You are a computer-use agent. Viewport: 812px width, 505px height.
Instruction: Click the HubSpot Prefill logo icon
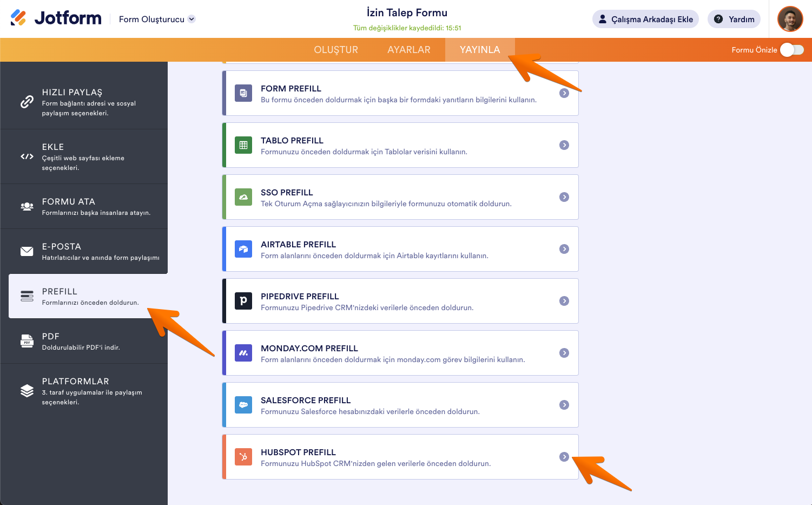click(x=243, y=457)
